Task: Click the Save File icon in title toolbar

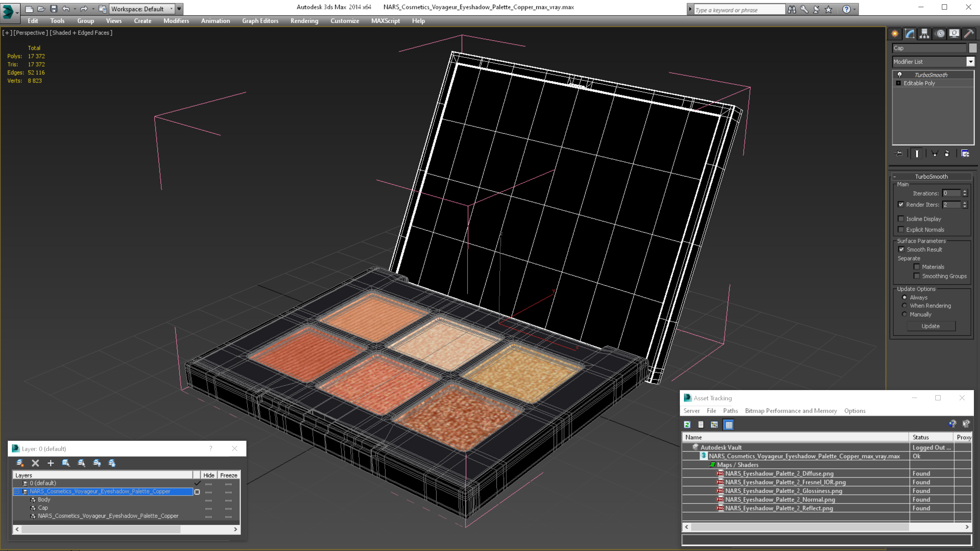Action: click(x=54, y=9)
